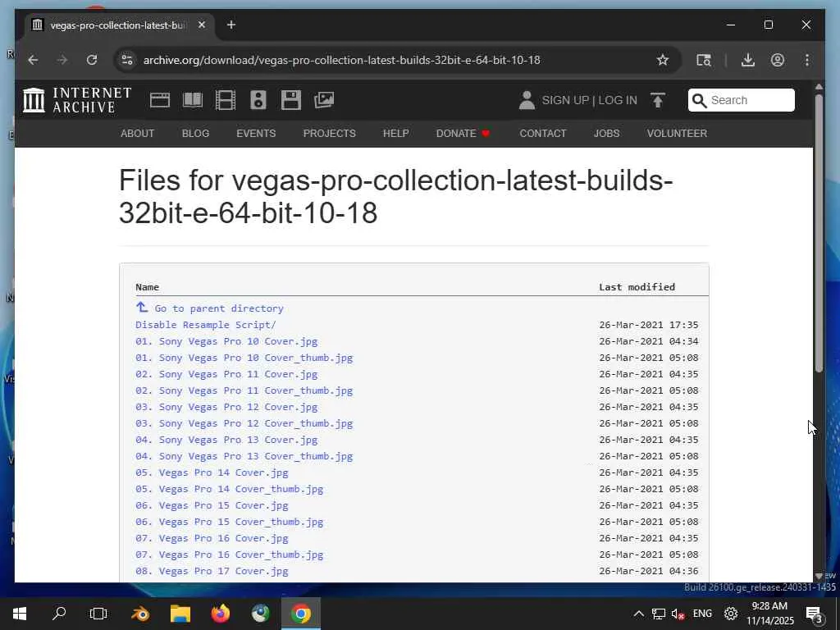
Task: Open File Explorer from taskbar
Action: [180, 614]
